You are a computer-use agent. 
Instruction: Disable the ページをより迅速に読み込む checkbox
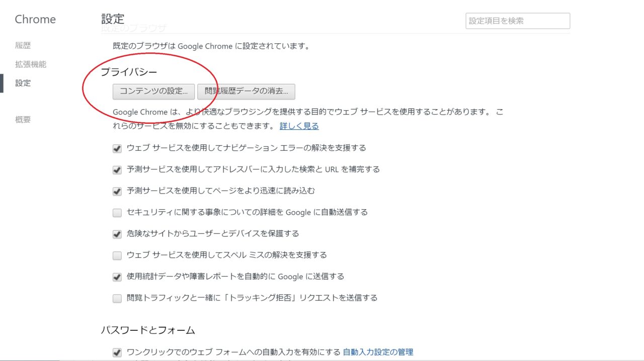[117, 191]
